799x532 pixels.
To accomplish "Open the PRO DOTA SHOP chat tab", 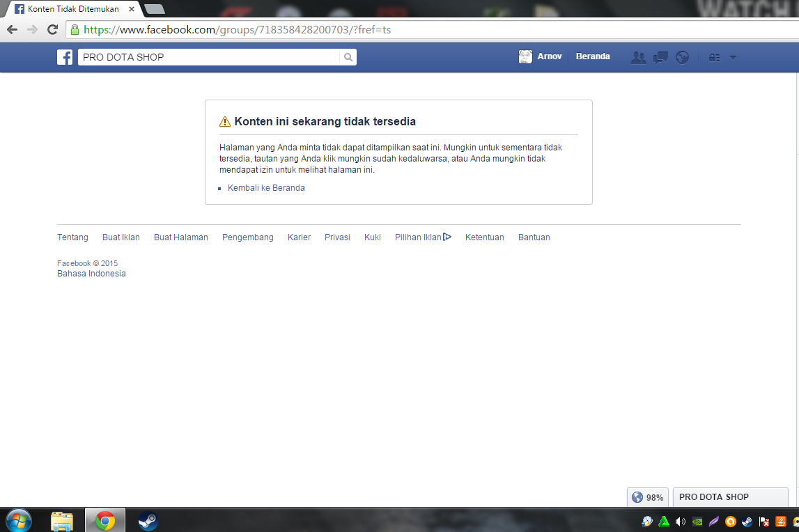I will [x=730, y=497].
